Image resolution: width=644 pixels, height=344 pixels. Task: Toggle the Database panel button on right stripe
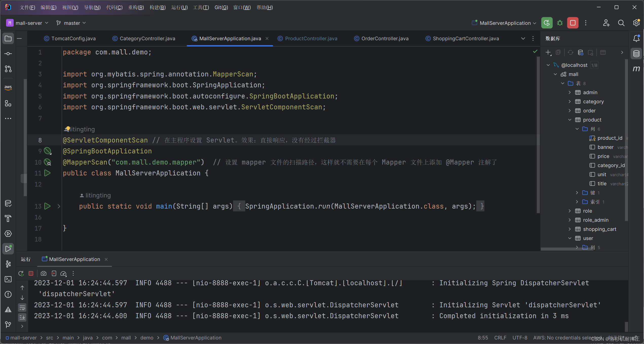pyautogui.click(x=636, y=54)
